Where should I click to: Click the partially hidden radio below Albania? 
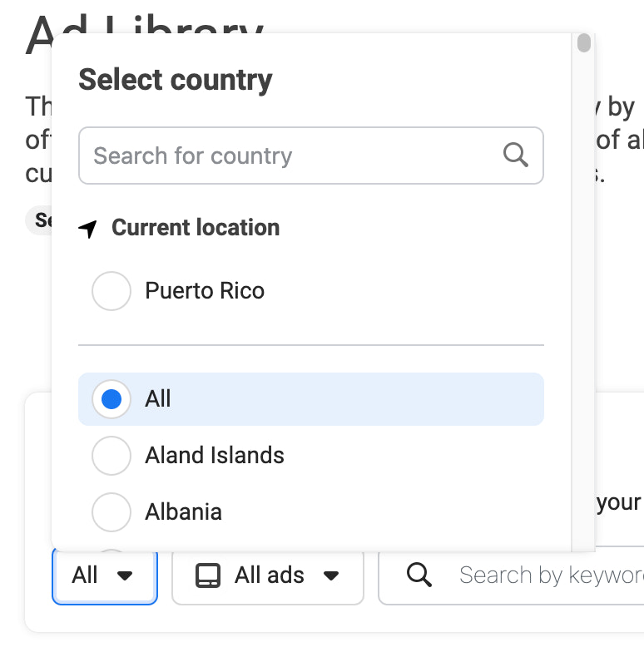[111, 550]
